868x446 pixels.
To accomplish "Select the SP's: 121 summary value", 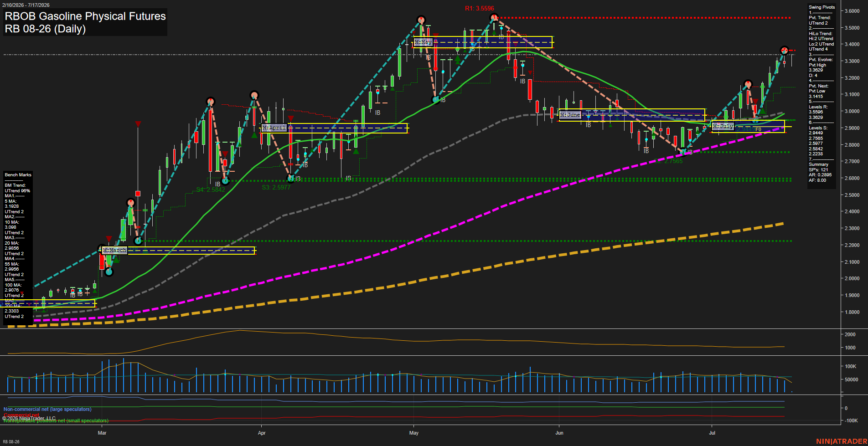I will coord(818,170).
